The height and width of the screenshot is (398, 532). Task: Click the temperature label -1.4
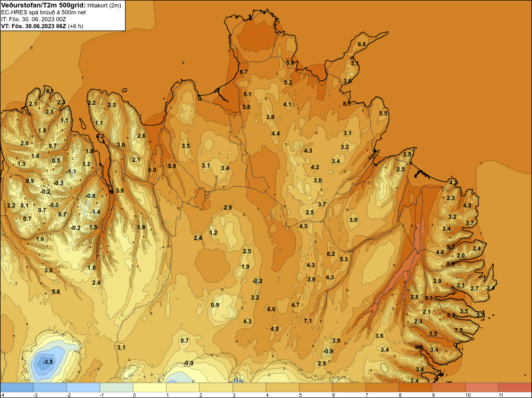pos(95,212)
